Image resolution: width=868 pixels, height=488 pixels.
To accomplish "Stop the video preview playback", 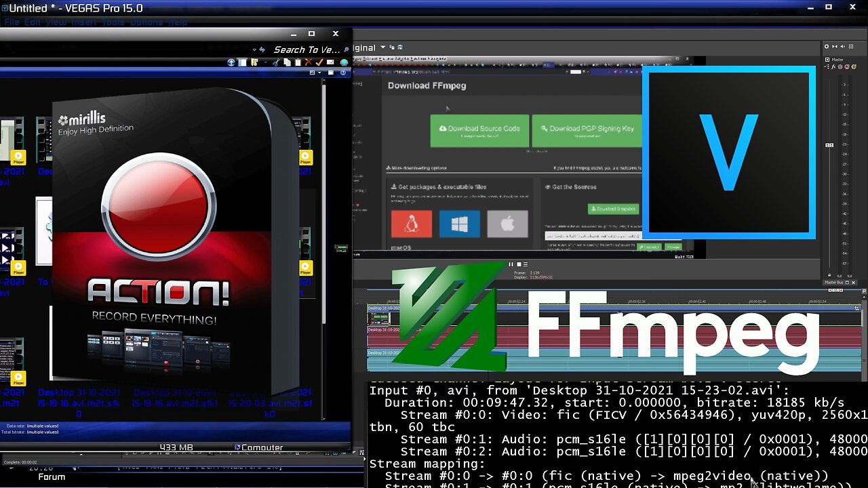I will 519,264.
